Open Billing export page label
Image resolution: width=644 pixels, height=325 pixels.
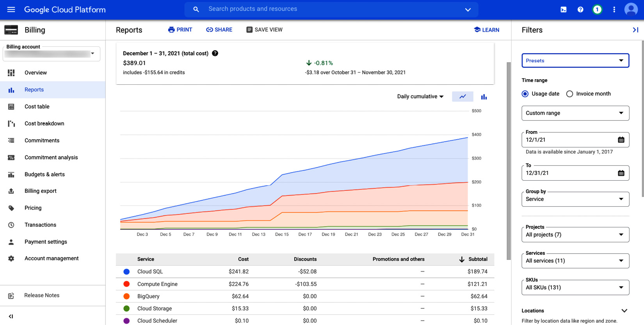point(41,191)
